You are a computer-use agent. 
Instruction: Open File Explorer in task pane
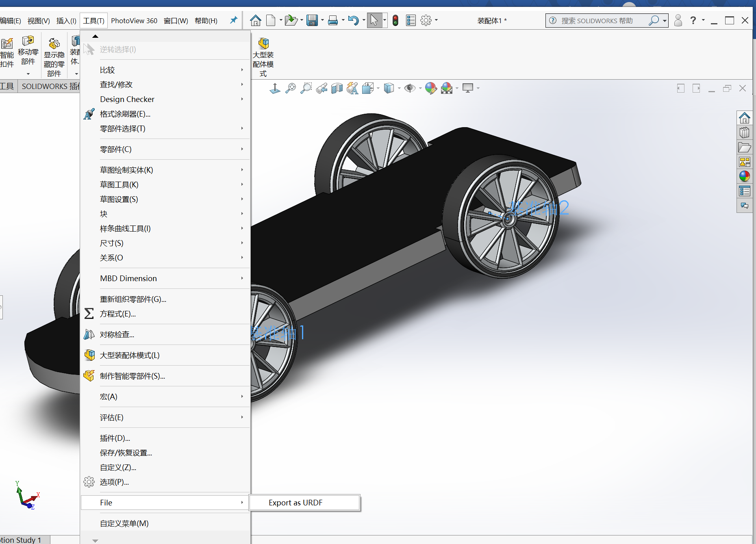(x=744, y=147)
